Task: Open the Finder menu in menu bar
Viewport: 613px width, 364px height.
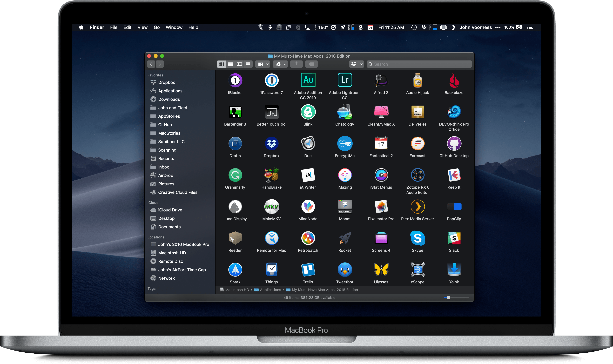Action: (97, 27)
